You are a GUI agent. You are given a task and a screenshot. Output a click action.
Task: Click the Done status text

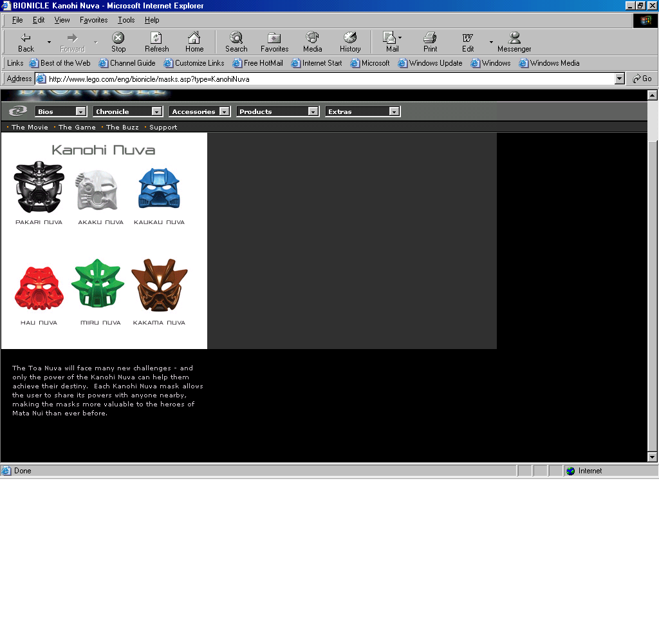[x=23, y=471]
